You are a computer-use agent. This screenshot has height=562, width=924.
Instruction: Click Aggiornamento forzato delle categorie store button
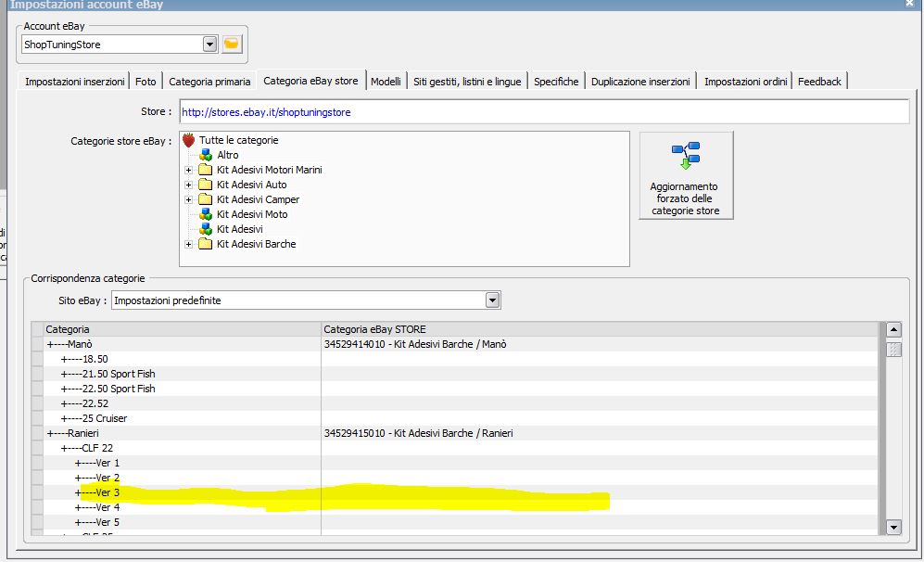coord(686,175)
